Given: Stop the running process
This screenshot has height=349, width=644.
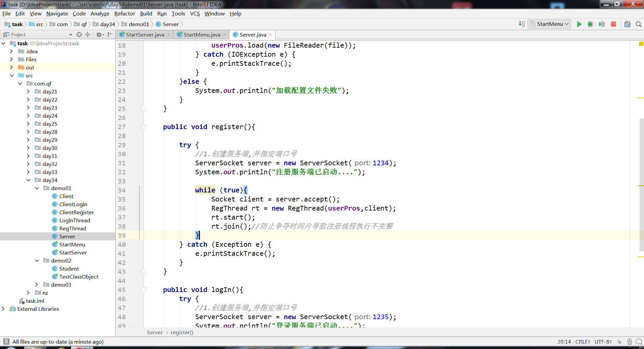Looking at the screenshot, I should (x=613, y=24).
